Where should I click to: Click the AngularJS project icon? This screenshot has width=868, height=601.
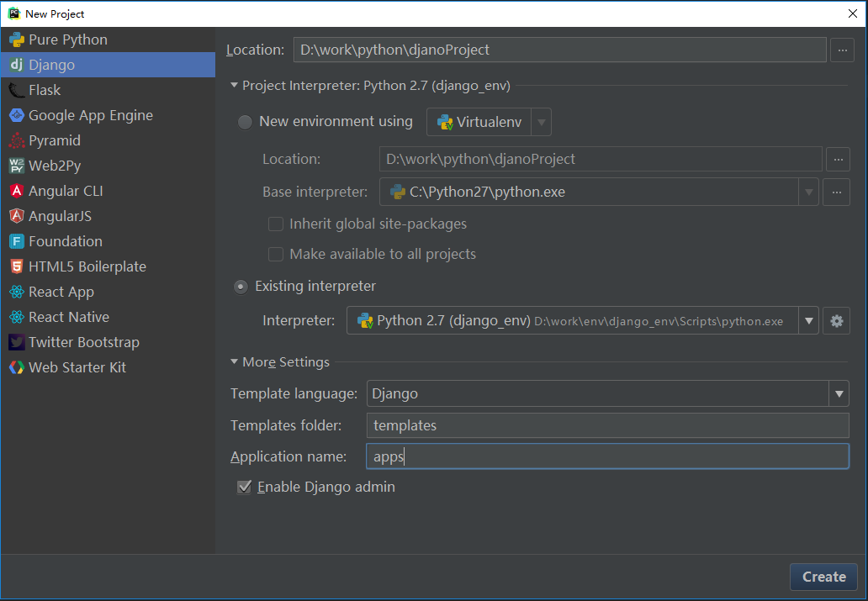coord(17,216)
